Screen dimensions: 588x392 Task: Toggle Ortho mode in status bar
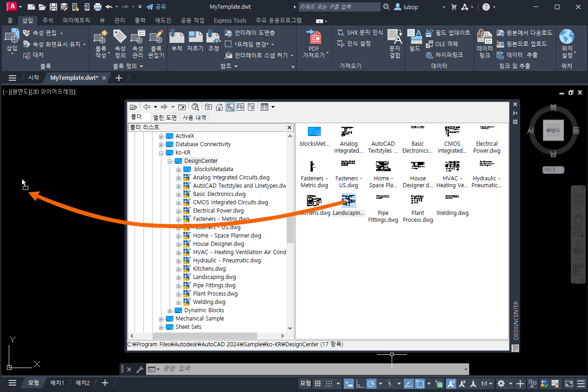tap(359, 383)
